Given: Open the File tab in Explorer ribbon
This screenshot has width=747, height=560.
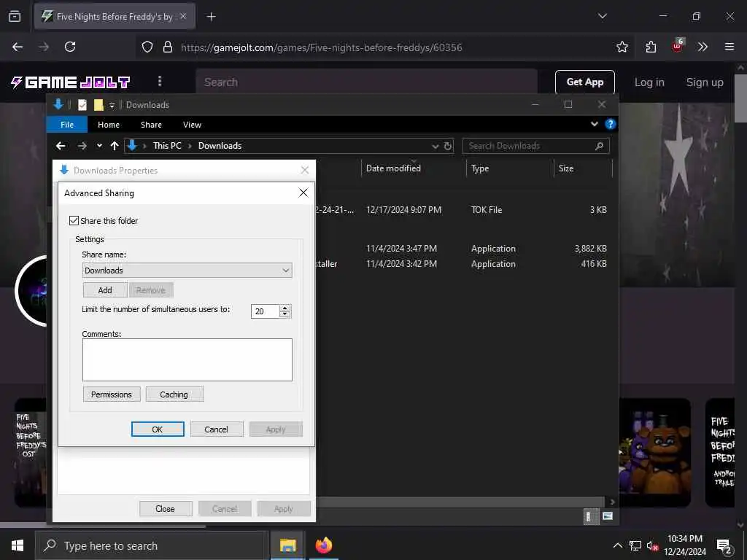Looking at the screenshot, I should [x=67, y=125].
